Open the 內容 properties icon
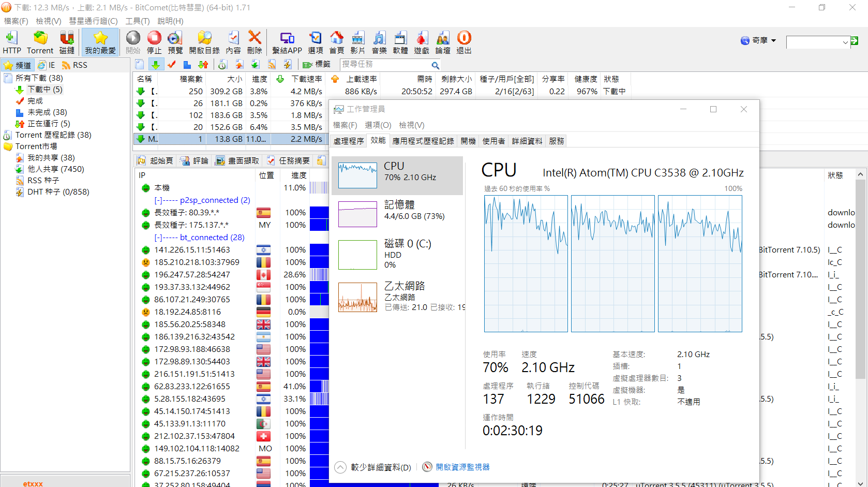 click(x=233, y=42)
